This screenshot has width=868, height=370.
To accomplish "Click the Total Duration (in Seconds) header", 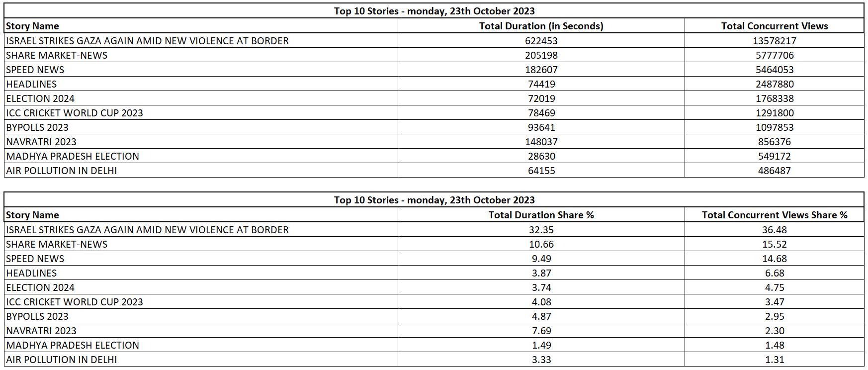I will pyautogui.click(x=541, y=26).
